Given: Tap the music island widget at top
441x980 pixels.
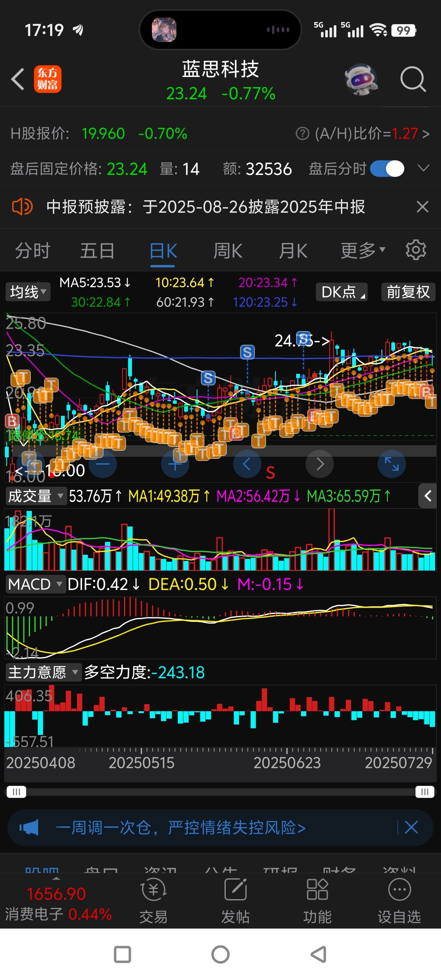Looking at the screenshot, I should click(220, 29).
